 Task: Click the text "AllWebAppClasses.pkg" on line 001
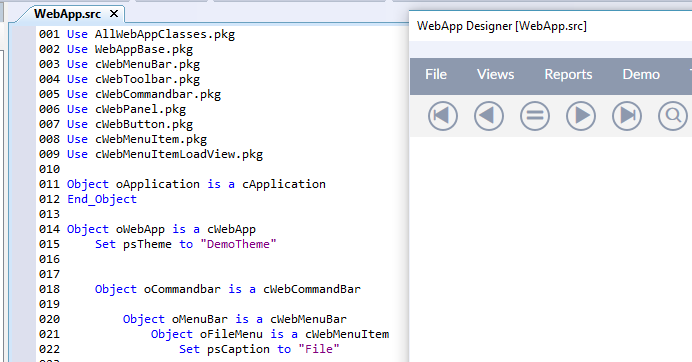165,34
